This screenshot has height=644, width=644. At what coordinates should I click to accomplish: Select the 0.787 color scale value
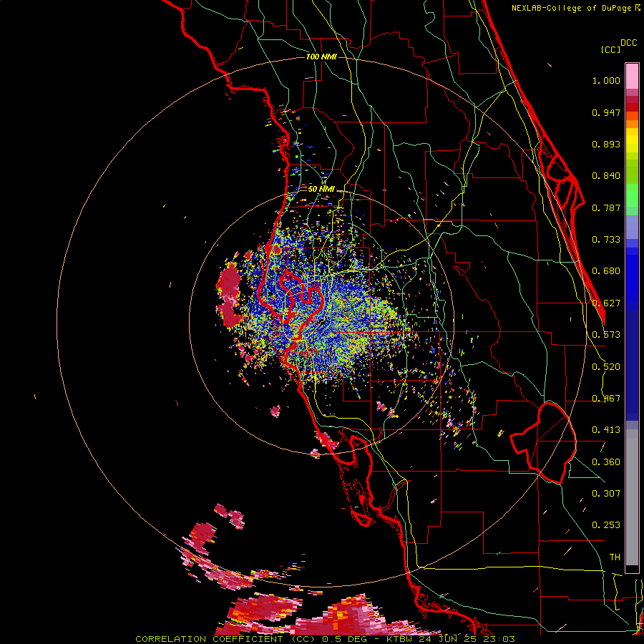click(606, 208)
